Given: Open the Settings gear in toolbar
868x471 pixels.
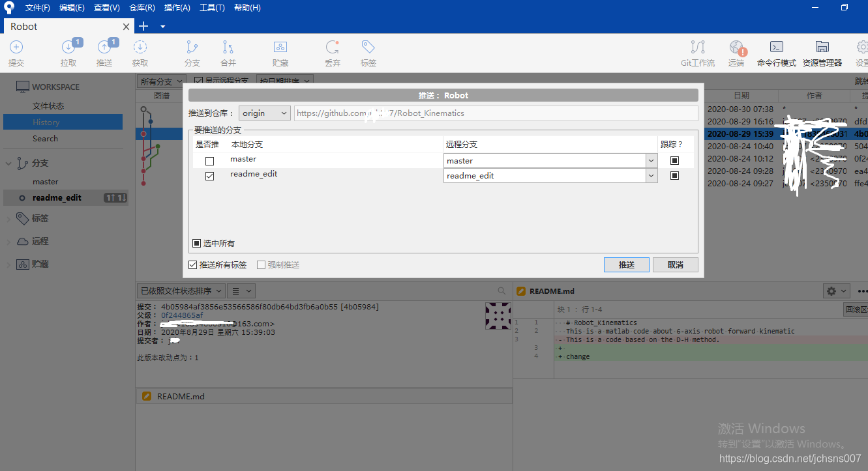Looking at the screenshot, I should (863, 47).
